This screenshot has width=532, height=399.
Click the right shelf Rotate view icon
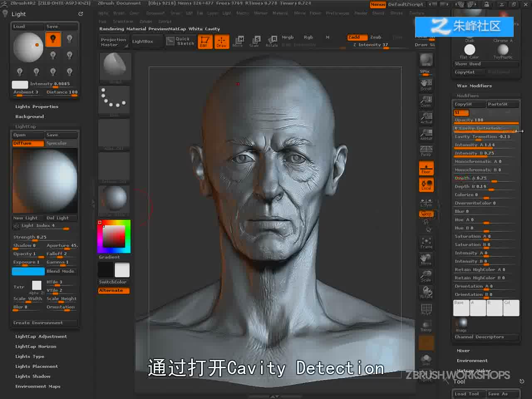coord(426,292)
